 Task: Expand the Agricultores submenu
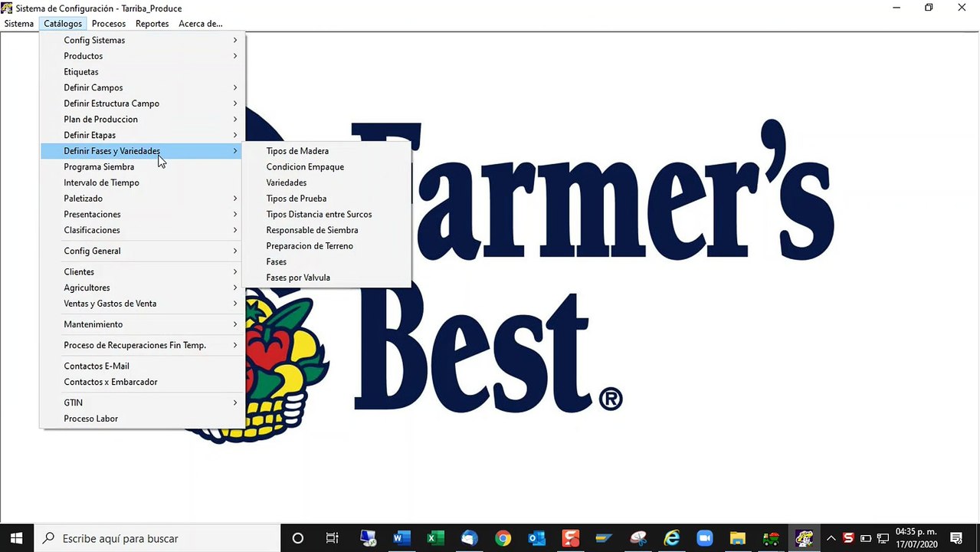pos(143,287)
